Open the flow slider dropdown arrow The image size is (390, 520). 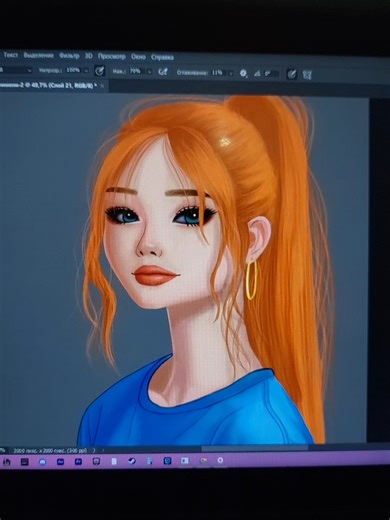149,72
